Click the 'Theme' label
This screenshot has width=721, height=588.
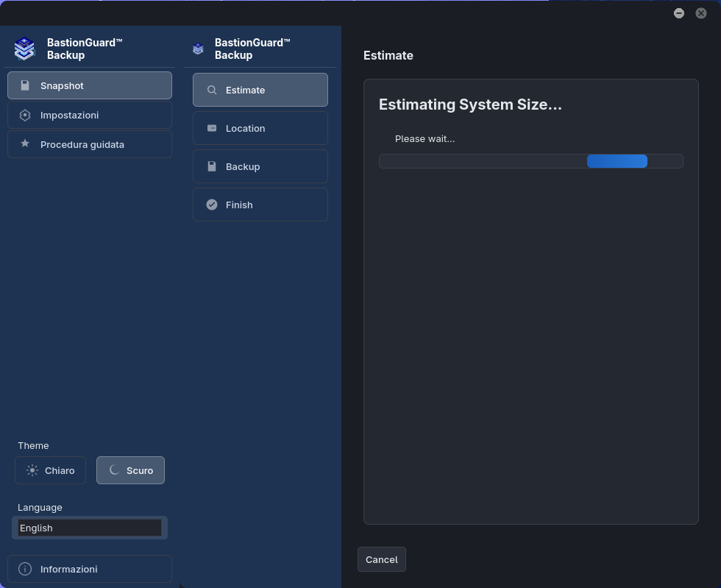(33, 445)
